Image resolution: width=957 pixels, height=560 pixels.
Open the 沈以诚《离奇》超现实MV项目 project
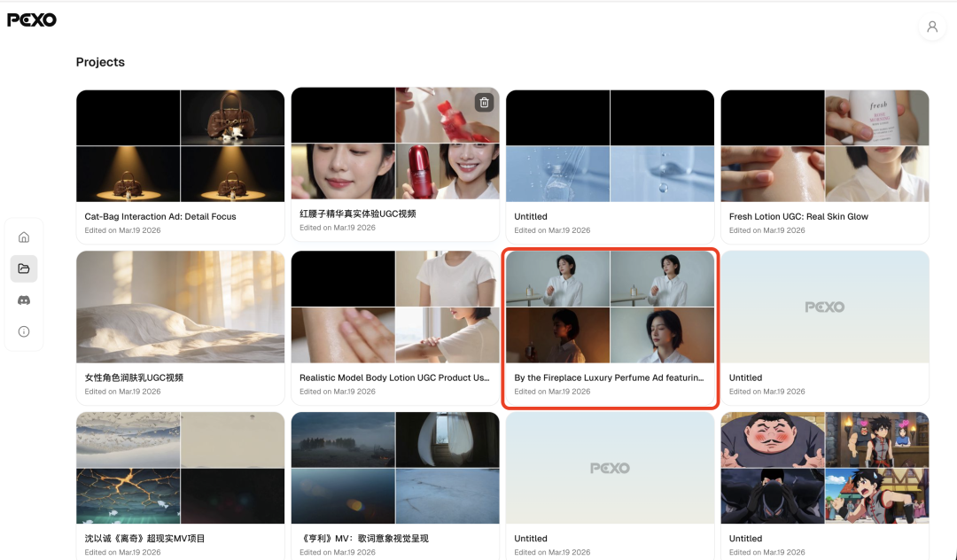click(180, 468)
